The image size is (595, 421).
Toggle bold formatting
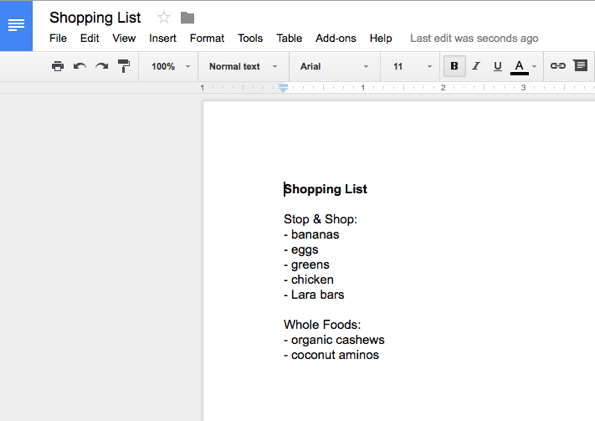[454, 66]
